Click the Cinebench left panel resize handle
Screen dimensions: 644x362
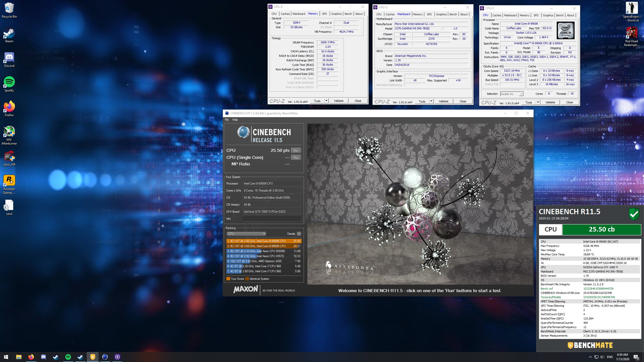coord(306,209)
